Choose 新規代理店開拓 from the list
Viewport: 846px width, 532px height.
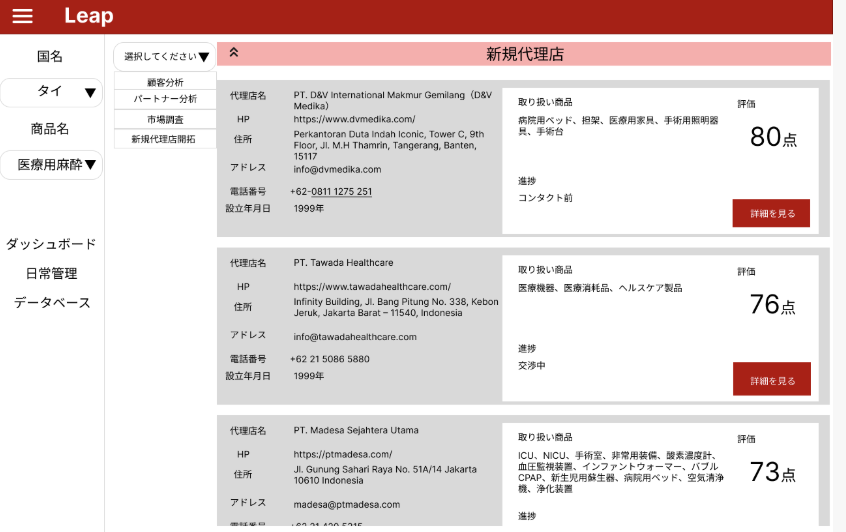165,139
